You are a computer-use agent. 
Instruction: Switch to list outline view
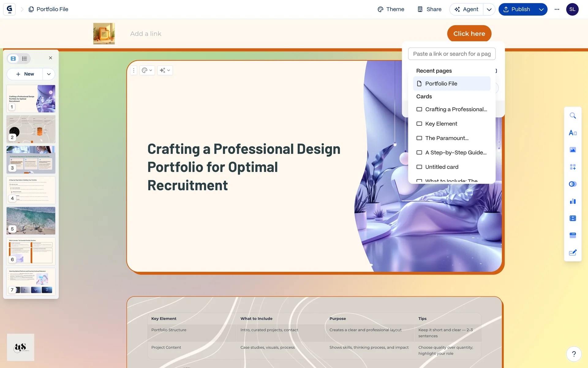pos(24,59)
